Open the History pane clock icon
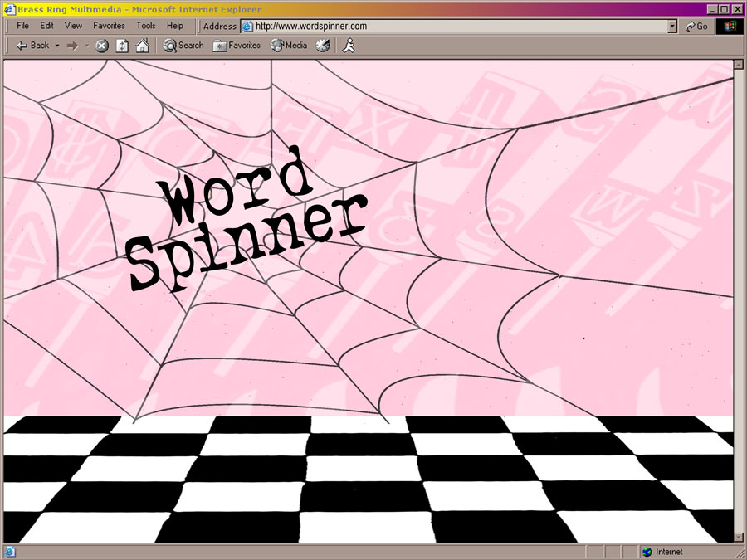747x560 pixels. pos(323,46)
